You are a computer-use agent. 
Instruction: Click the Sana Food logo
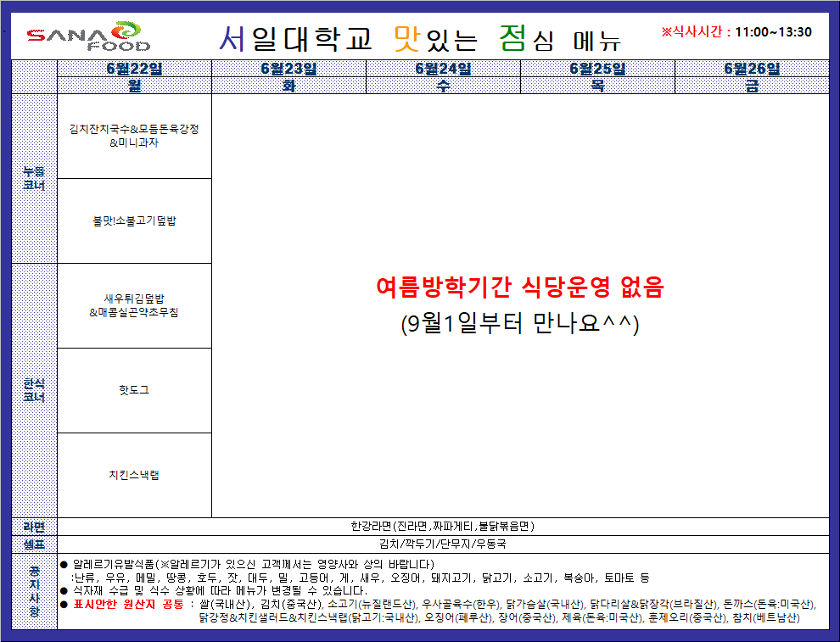89,36
